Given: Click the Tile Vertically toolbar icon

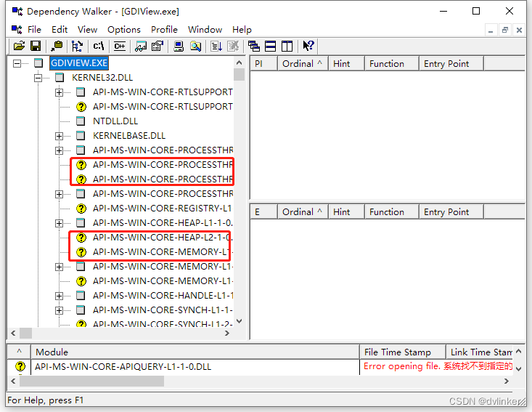Looking at the screenshot, I should click(287, 46).
